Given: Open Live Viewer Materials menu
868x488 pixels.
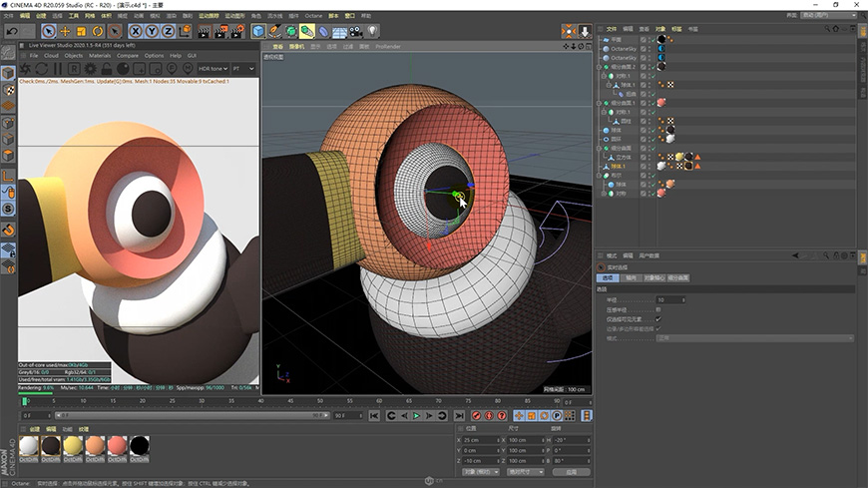Looking at the screenshot, I should pos(100,56).
